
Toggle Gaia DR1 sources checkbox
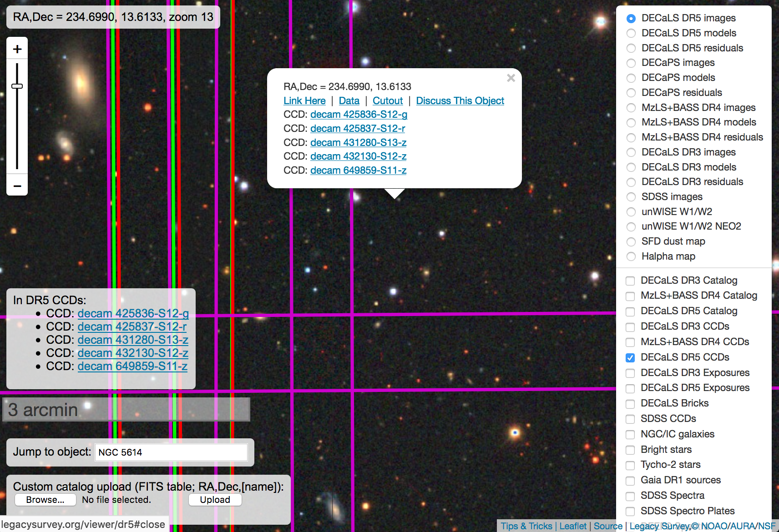tap(630, 481)
